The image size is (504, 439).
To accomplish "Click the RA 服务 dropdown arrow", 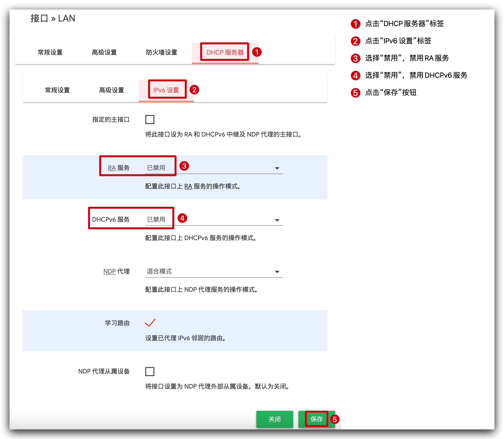I will pyautogui.click(x=277, y=168).
